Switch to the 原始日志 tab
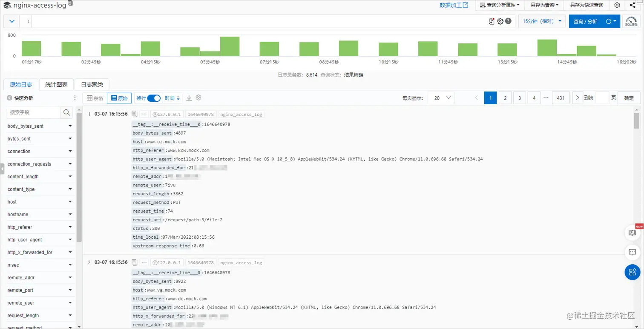The image size is (644, 329). (20, 84)
